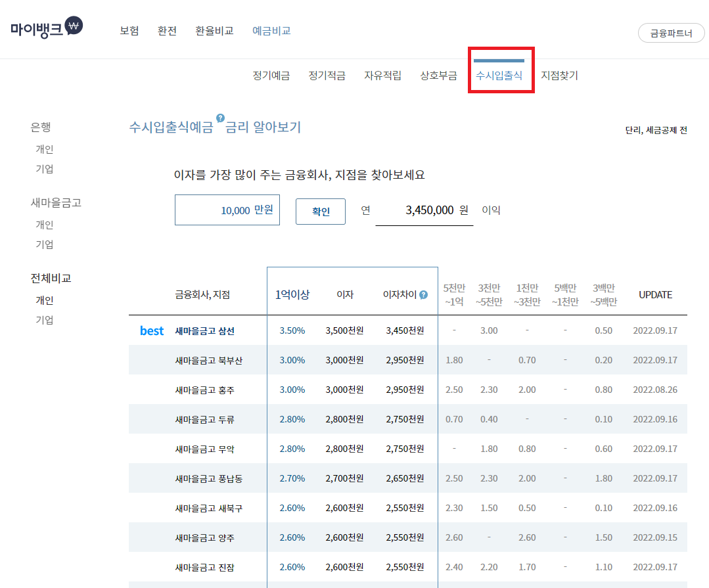Image resolution: width=709 pixels, height=588 pixels.
Task: Click the 확인 button
Action: (x=321, y=211)
